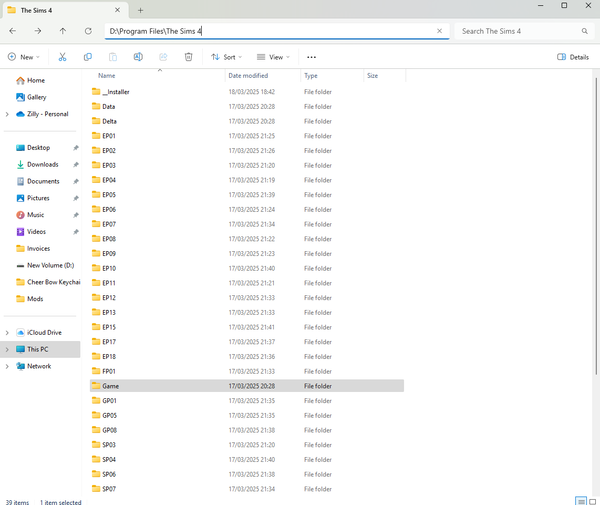Click the vertical scrollbar of file list
The height and width of the screenshot is (505, 600).
point(596,226)
